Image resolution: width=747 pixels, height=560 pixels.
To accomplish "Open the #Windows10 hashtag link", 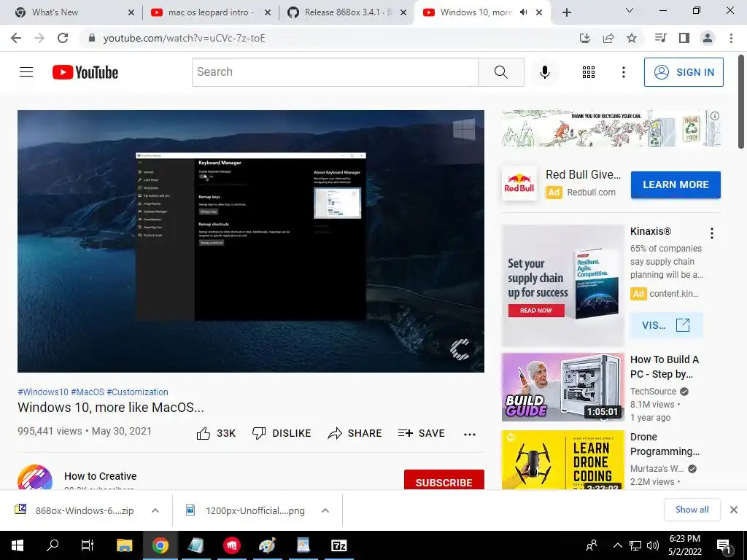I will 43,392.
